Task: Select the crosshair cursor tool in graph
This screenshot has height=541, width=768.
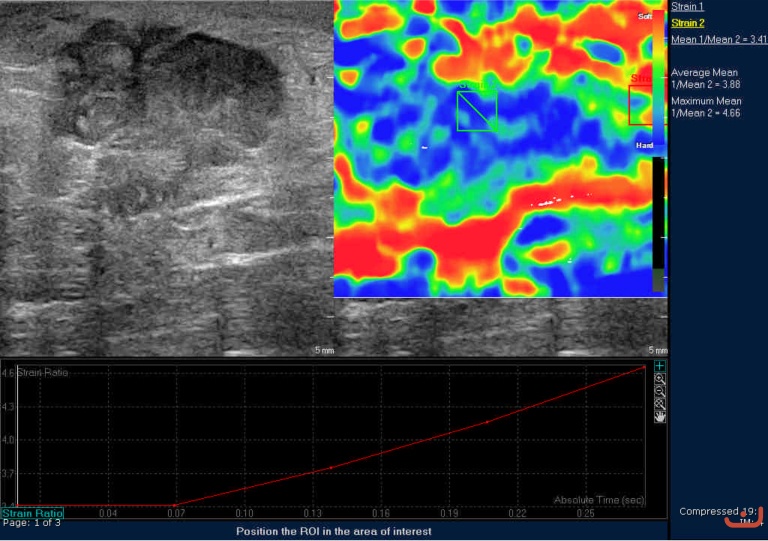Action: 660,366
